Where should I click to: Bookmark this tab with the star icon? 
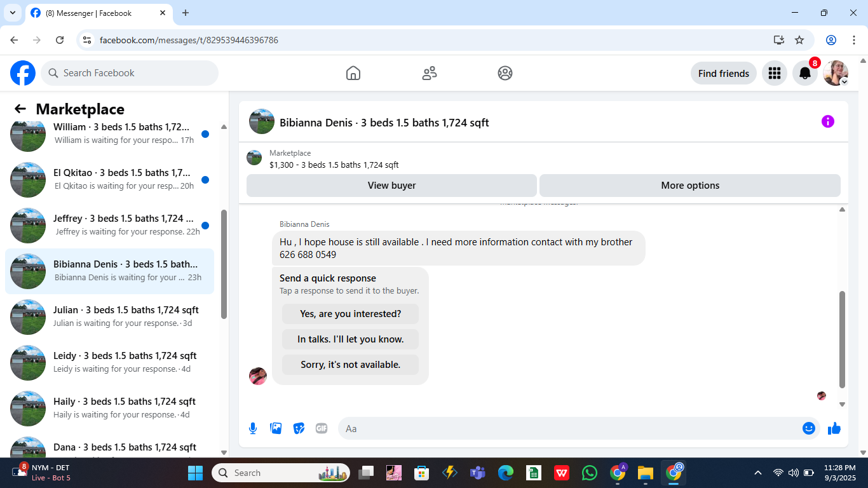pyautogui.click(x=799, y=40)
